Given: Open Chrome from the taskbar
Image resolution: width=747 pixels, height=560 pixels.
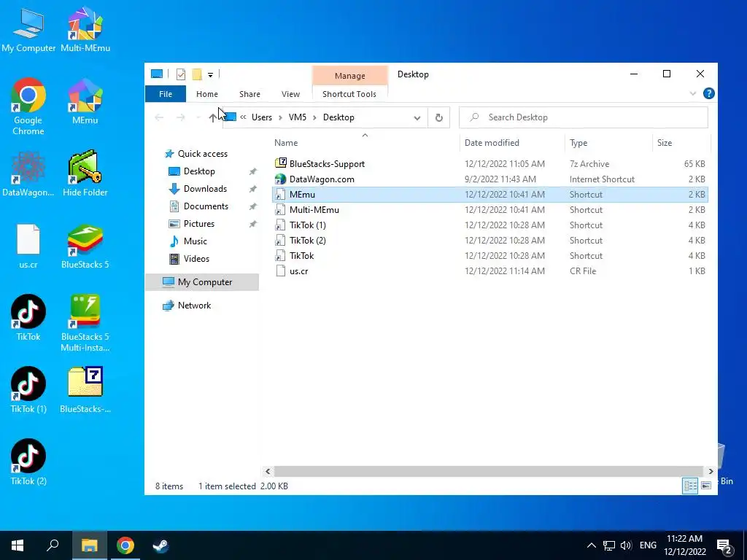Looking at the screenshot, I should (125, 545).
